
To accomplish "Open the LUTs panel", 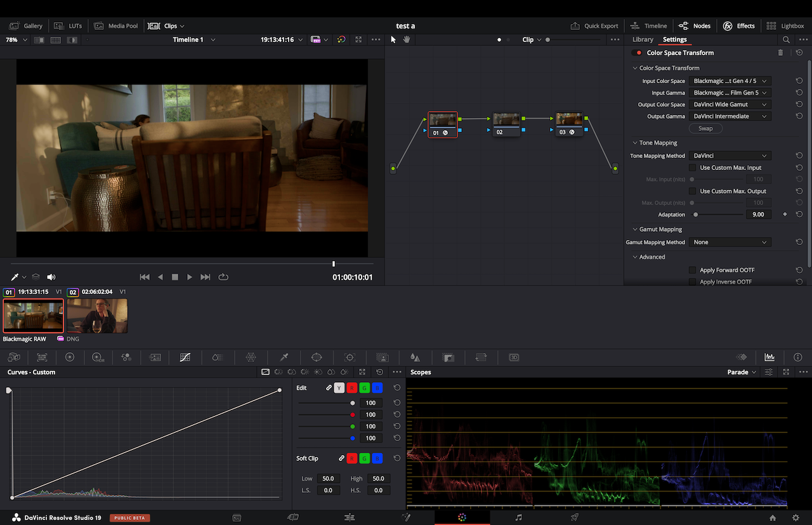I will coord(68,26).
